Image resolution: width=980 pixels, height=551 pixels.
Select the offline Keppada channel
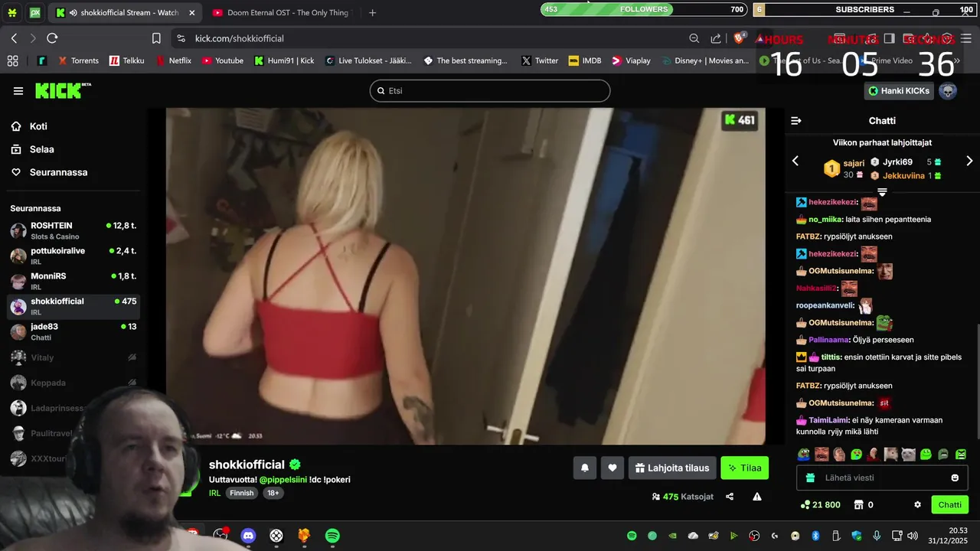click(x=73, y=382)
